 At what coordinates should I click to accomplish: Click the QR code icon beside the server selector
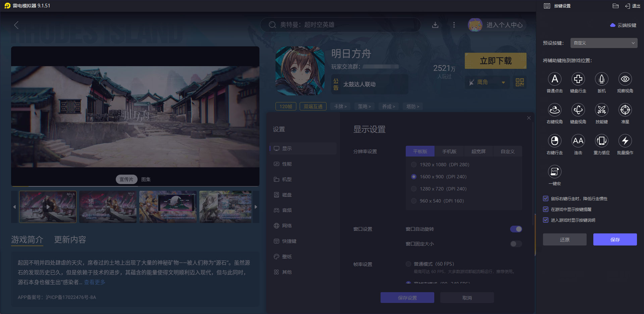tap(519, 82)
